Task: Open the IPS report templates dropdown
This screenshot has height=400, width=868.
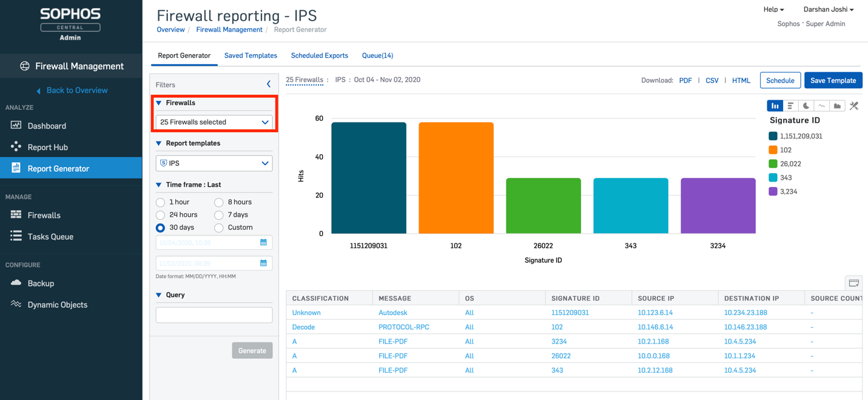Action: click(214, 163)
